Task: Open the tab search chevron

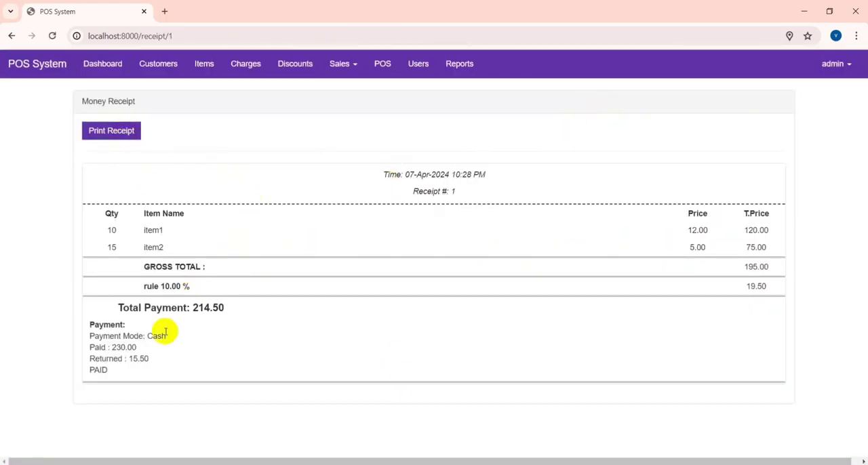Action: pos(10,12)
